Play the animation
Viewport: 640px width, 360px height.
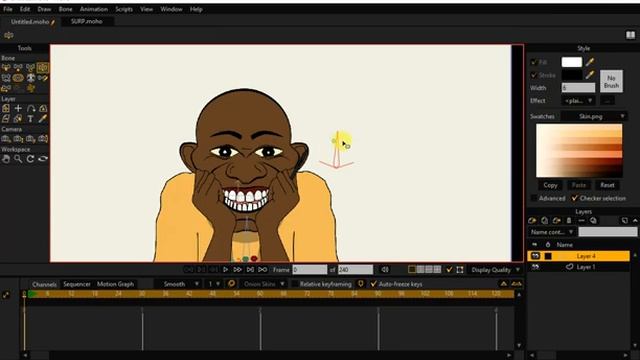(x=225, y=269)
